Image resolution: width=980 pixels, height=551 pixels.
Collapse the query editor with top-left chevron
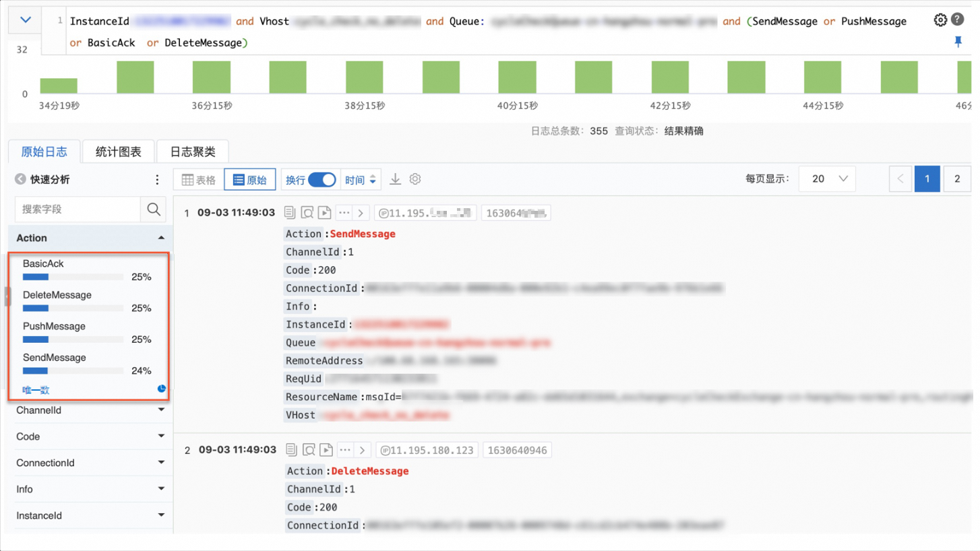click(26, 20)
